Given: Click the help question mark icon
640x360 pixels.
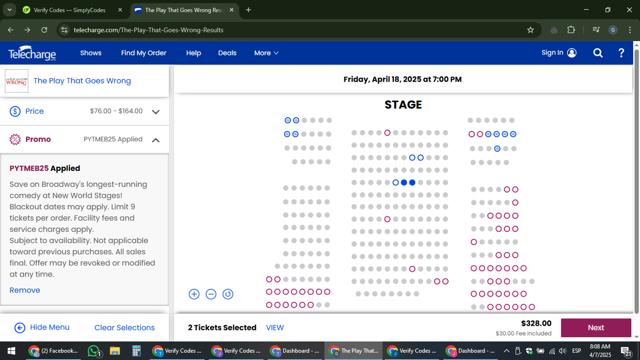Looking at the screenshot, I should 621,53.
